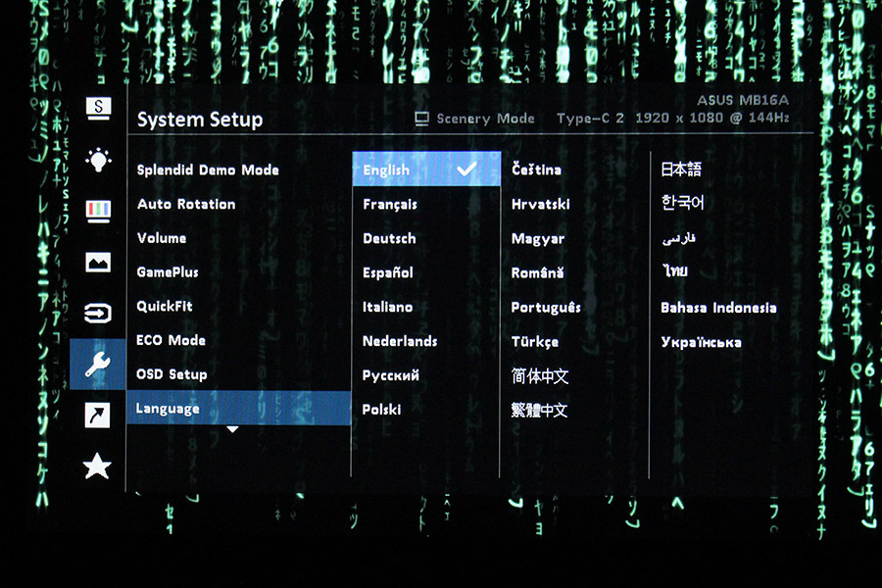Click the 1920 x 1080 @ 144Hz label
The image size is (882, 588).
[x=712, y=118]
